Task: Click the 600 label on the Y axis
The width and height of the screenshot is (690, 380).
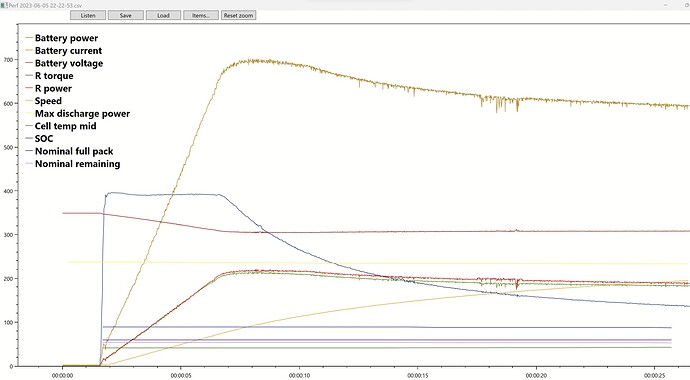Action: coord(8,103)
